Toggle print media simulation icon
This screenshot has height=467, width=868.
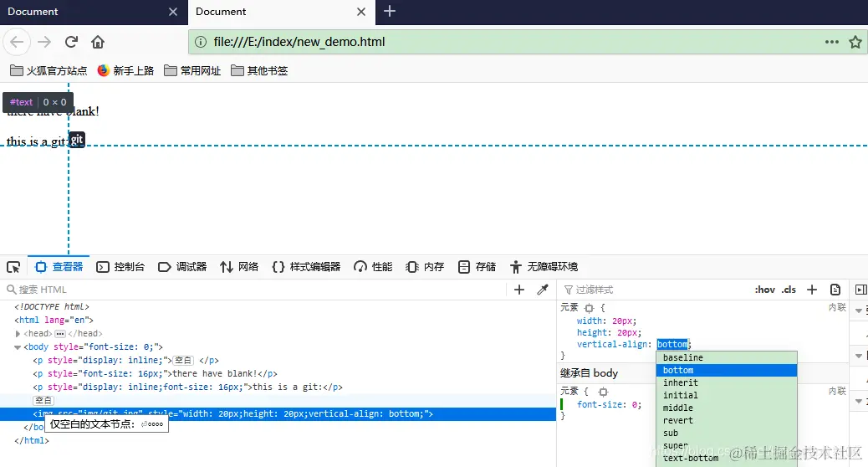(x=835, y=290)
